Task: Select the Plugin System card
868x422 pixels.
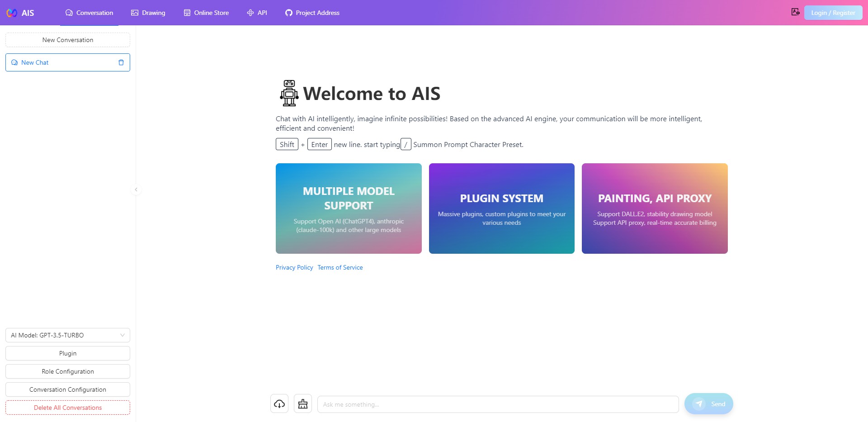Action: tap(501, 209)
